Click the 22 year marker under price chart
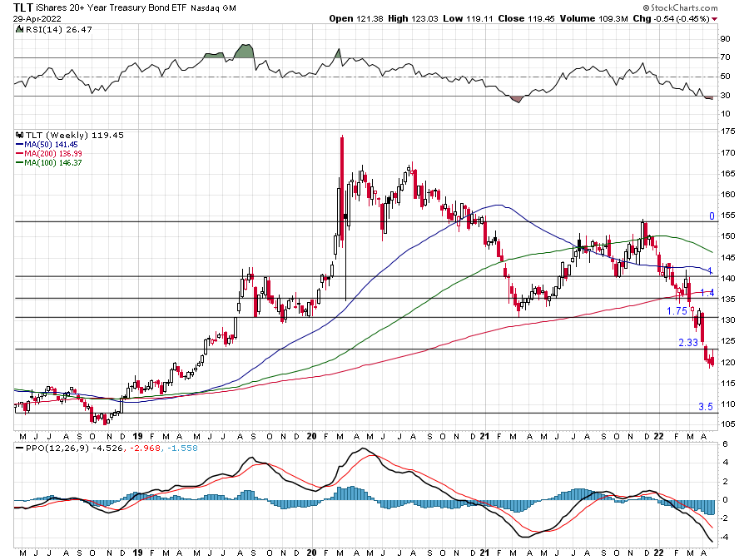 pyautogui.click(x=658, y=436)
